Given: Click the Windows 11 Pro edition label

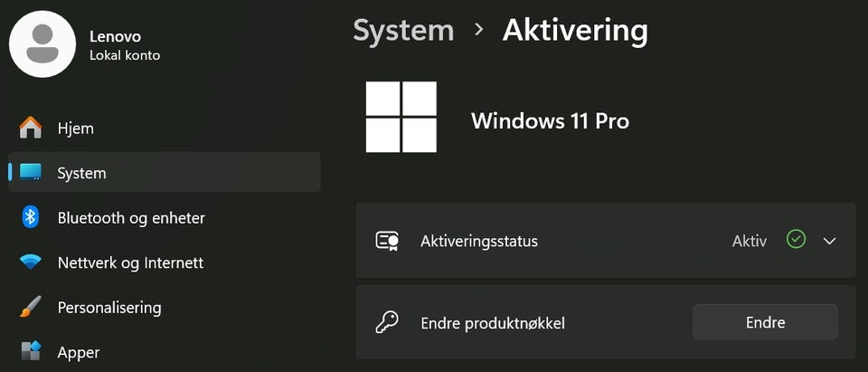Looking at the screenshot, I should click(x=550, y=120).
